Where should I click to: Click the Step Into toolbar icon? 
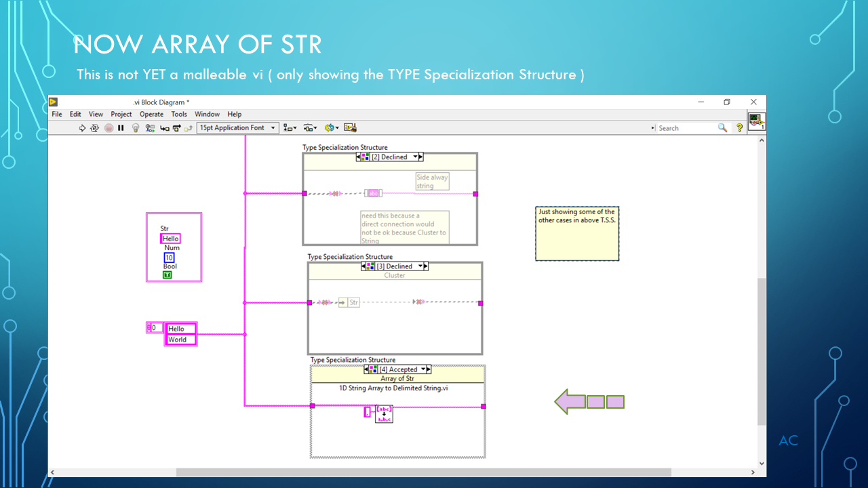point(164,127)
